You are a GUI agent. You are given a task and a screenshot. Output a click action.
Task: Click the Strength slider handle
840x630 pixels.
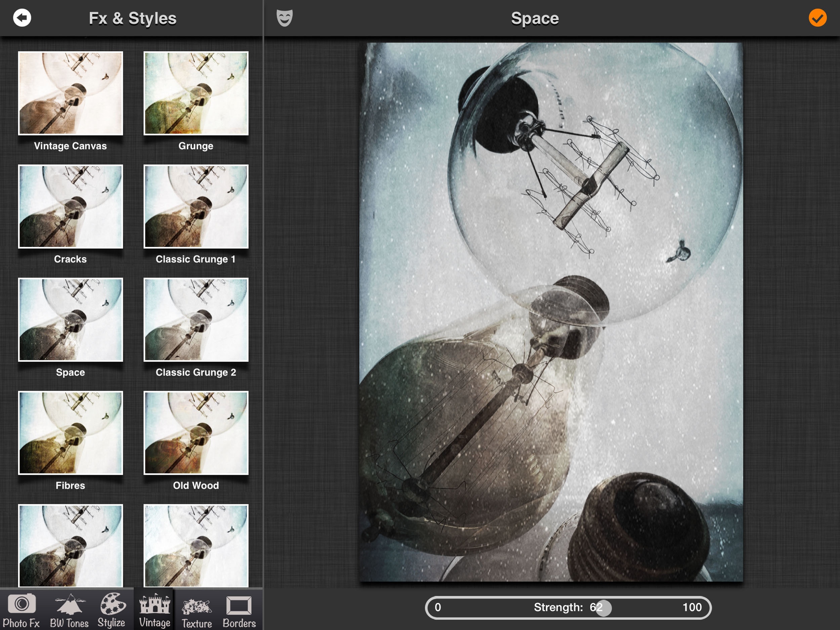click(603, 608)
